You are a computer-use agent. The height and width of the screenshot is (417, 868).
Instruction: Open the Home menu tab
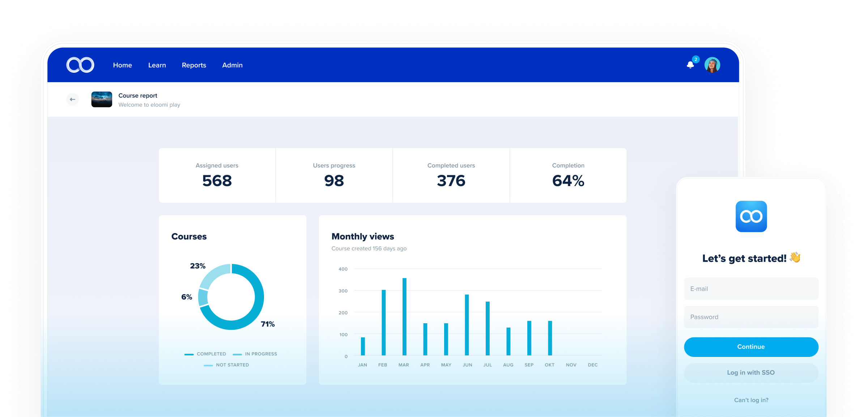click(122, 66)
